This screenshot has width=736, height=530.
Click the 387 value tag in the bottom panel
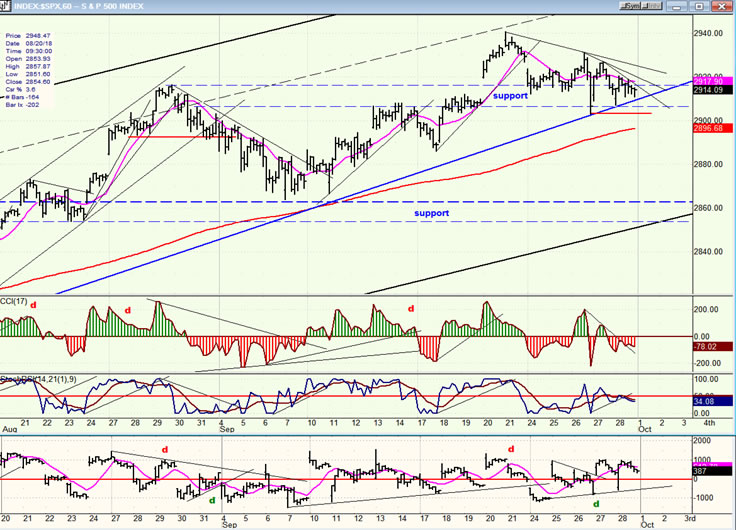tap(713, 471)
